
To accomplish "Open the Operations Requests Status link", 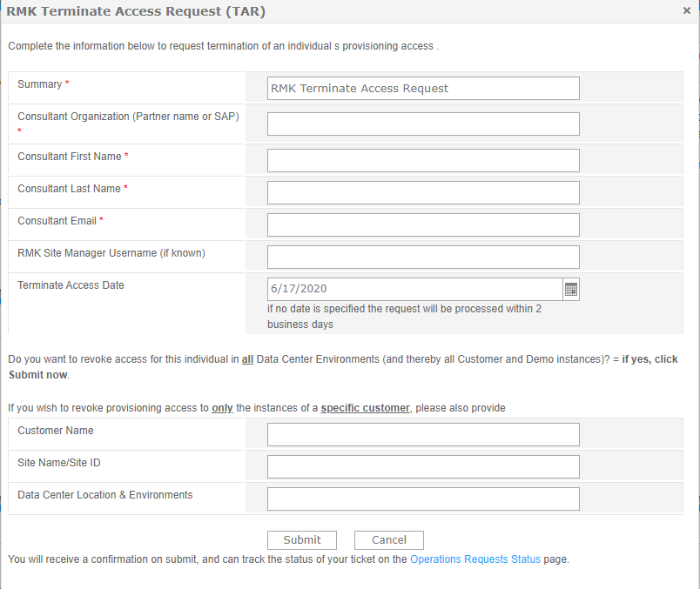I will pyautogui.click(x=475, y=559).
